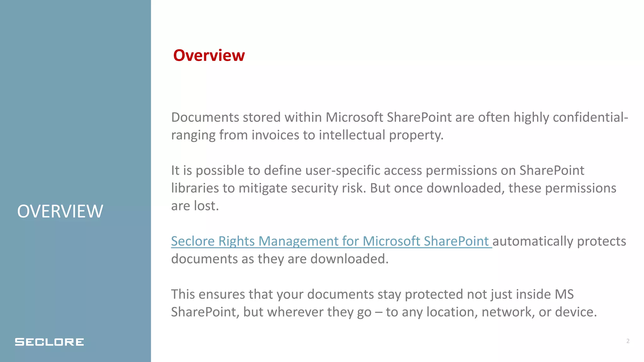This screenshot has height=362, width=644.
Task: Click the line 'ranging from invoices to intellectual property.'
Action: tap(307, 135)
